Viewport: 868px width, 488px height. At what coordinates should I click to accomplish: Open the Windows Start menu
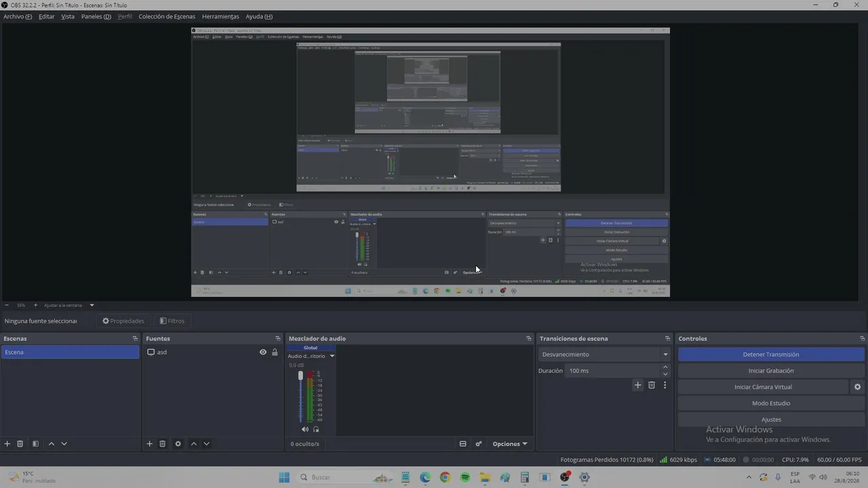(285, 477)
